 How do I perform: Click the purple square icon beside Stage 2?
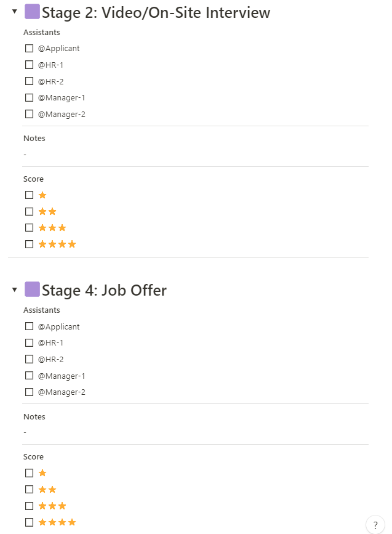click(32, 12)
